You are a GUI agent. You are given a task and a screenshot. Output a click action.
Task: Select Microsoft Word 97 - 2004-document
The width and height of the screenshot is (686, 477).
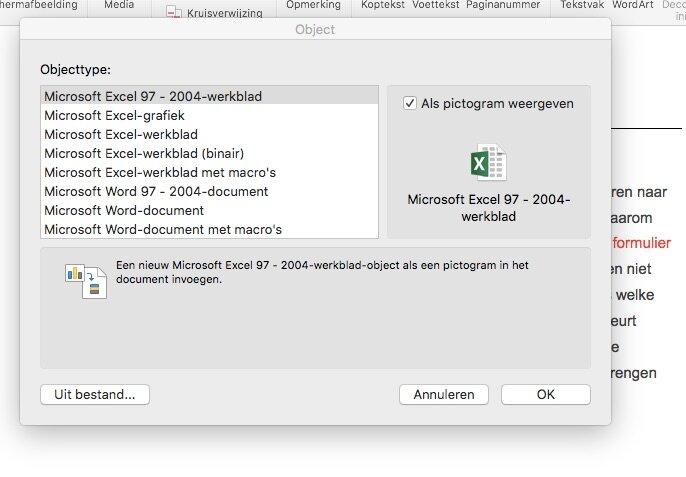tap(156, 192)
